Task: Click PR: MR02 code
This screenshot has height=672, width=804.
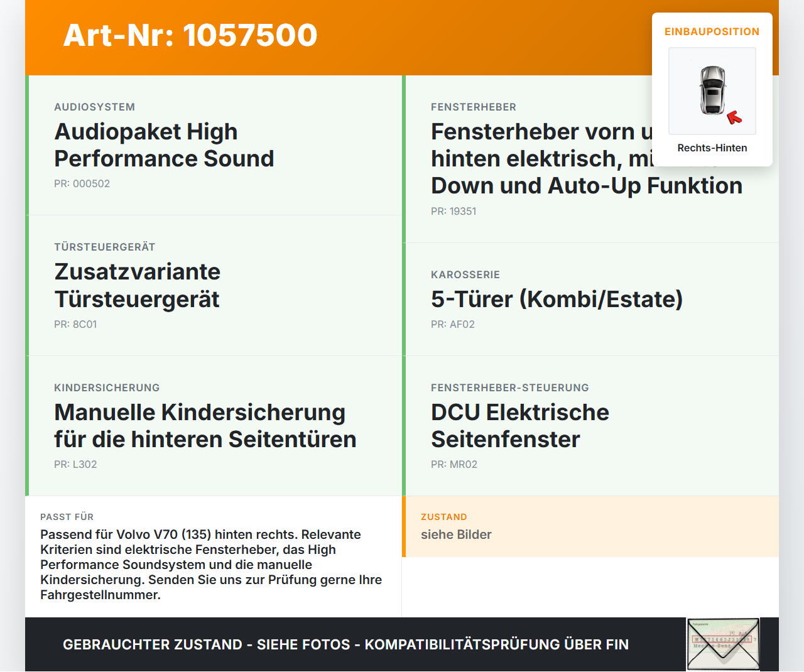Action: click(x=454, y=464)
